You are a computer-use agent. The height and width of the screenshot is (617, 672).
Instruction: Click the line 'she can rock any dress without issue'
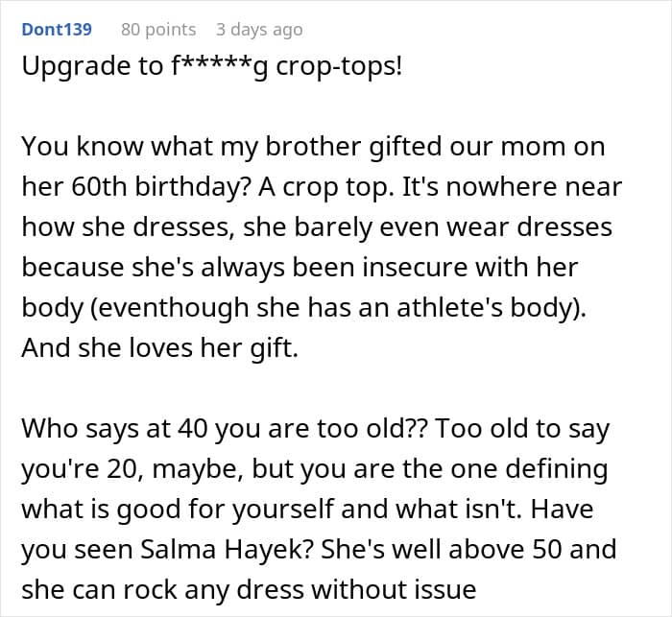pyautogui.click(x=249, y=589)
